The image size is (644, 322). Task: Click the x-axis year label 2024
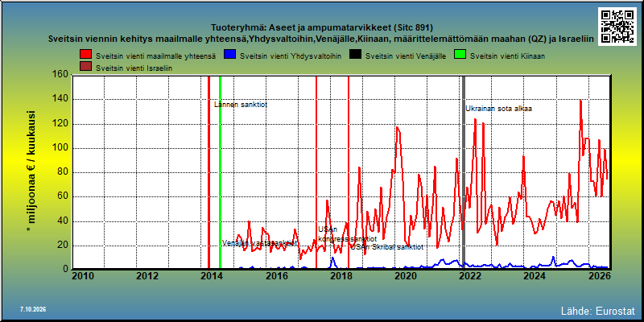tap(534, 275)
